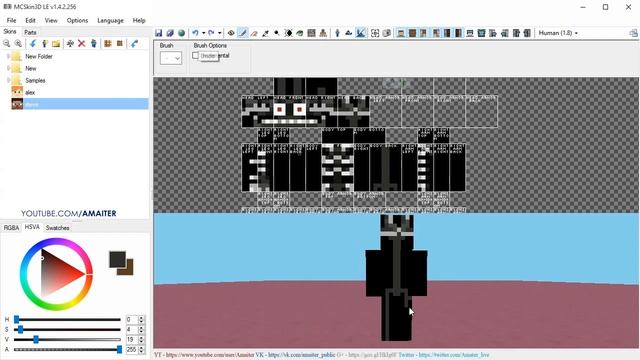Viewport: 640px width, 360px height.
Task: Open the Undo history dropdown arrow
Action: click(x=203, y=33)
